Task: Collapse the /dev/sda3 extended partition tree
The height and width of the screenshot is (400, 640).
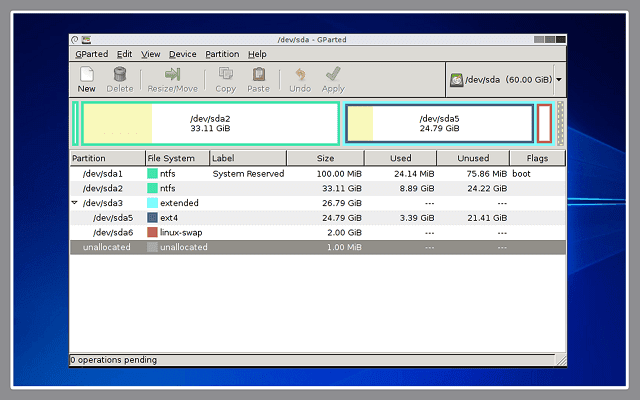Action: (x=75, y=202)
